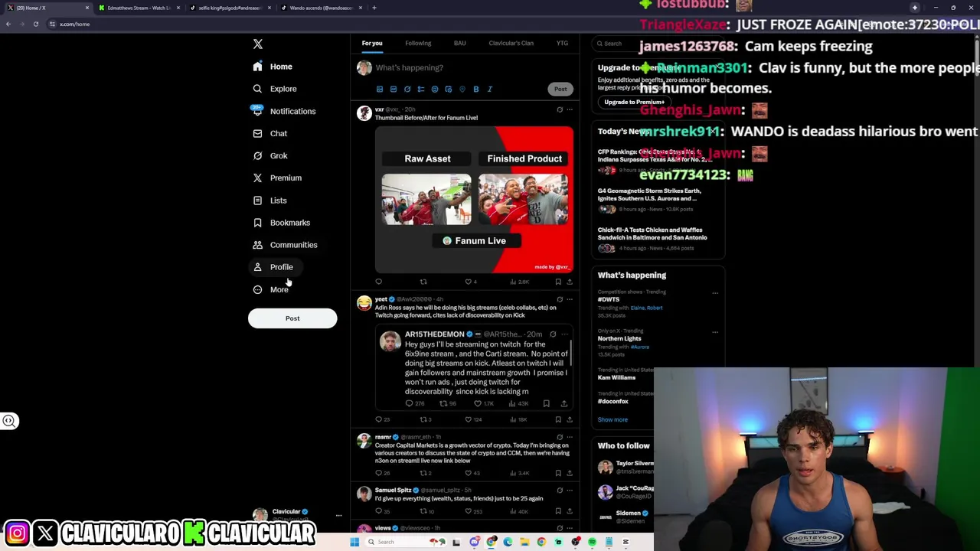Repost the vxr thumbnail post
This screenshot has width=980, height=551.
(x=423, y=282)
